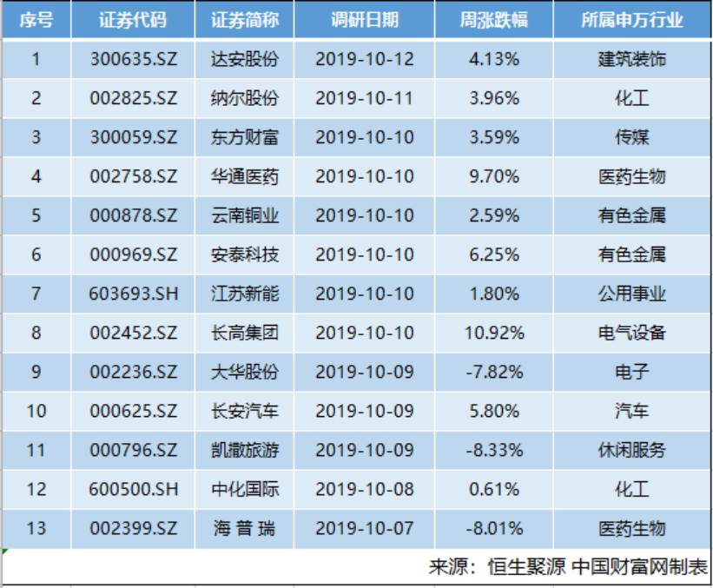
Task: Click the 证券简称 column header
Action: 245,20
